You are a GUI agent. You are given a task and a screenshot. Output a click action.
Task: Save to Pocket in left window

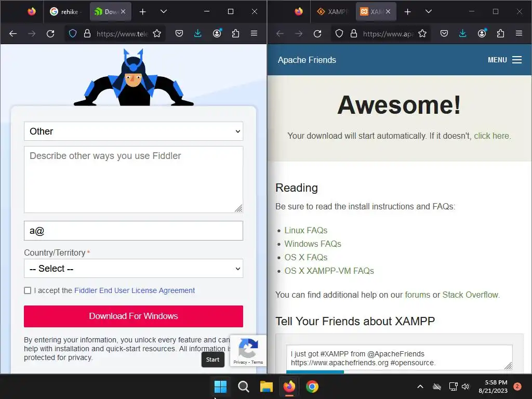179,34
